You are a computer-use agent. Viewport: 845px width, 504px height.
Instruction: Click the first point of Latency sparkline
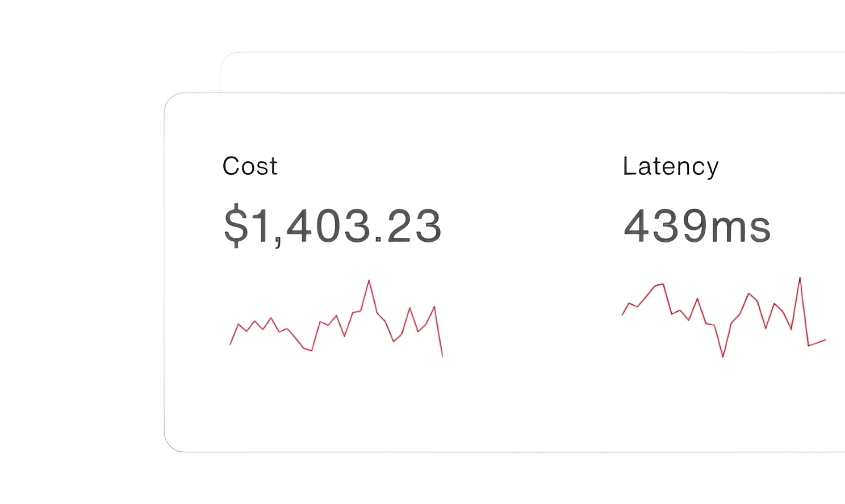coord(622,315)
